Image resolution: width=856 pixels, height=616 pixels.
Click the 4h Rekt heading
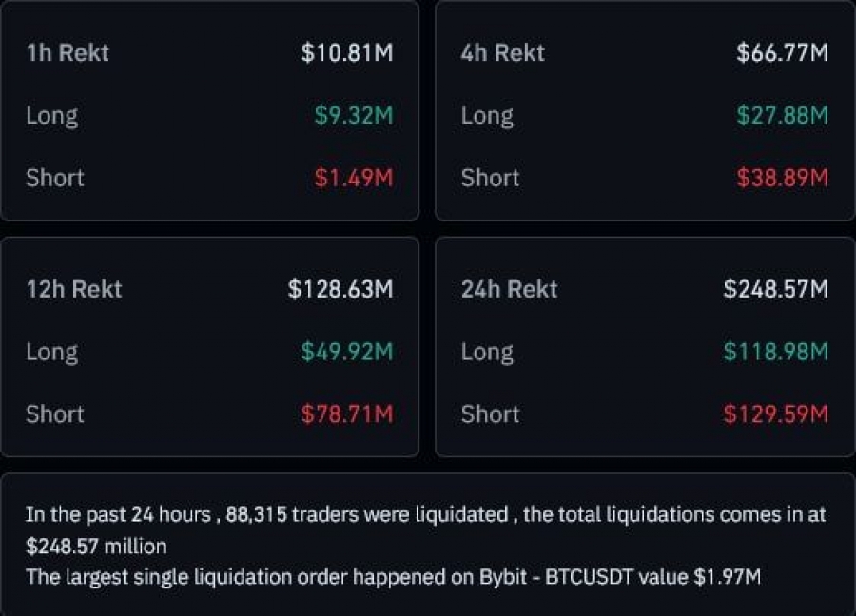tap(503, 53)
